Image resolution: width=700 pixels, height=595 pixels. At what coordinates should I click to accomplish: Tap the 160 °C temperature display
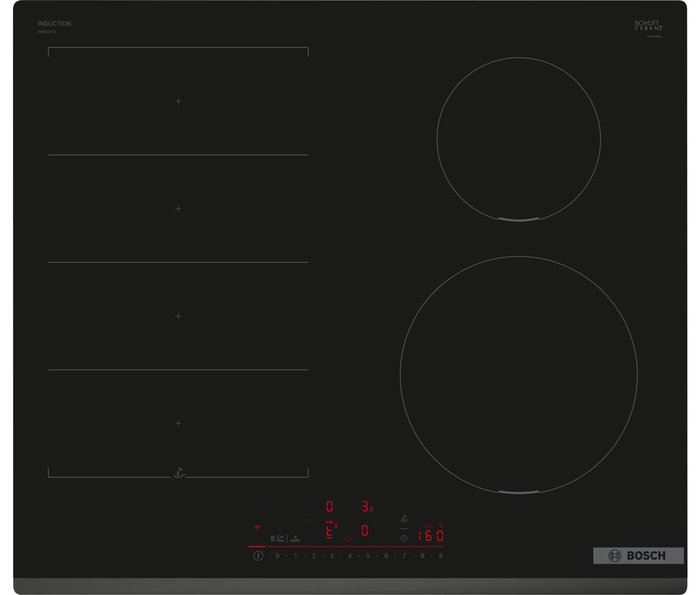tap(430, 535)
